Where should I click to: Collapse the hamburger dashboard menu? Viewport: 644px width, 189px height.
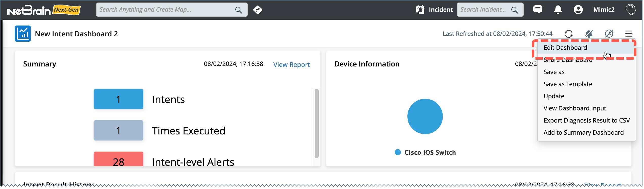click(x=629, y=34)
